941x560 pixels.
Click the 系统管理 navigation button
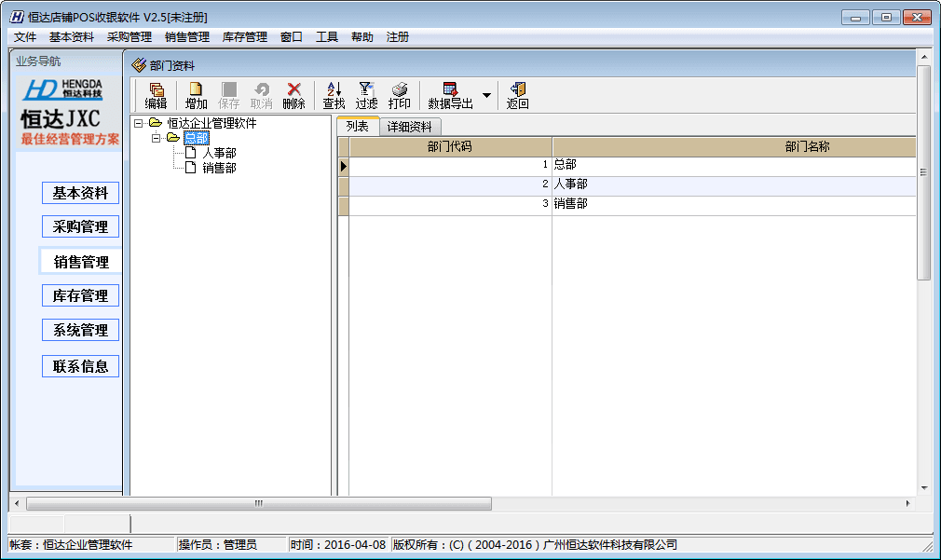(x=80, y=330)
